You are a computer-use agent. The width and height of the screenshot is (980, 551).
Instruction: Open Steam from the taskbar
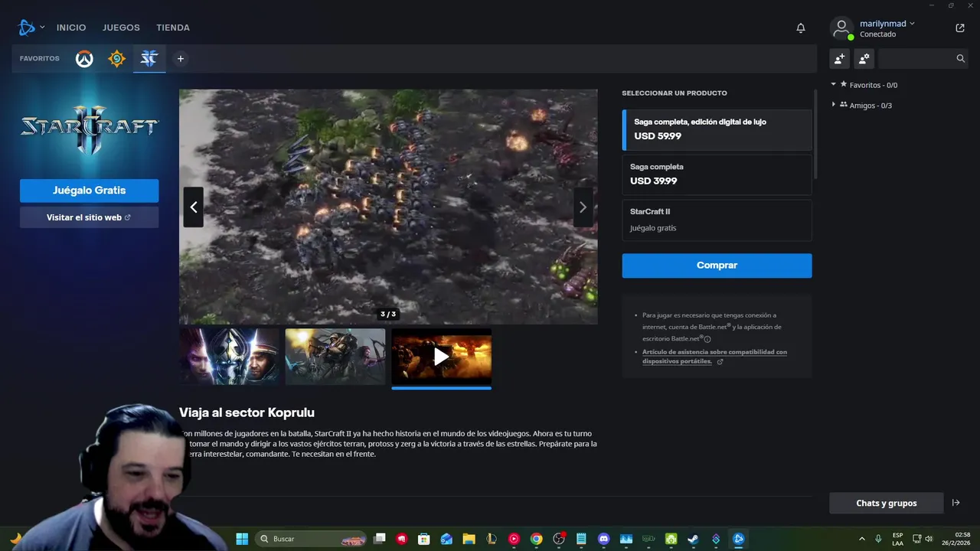[693, 539]
